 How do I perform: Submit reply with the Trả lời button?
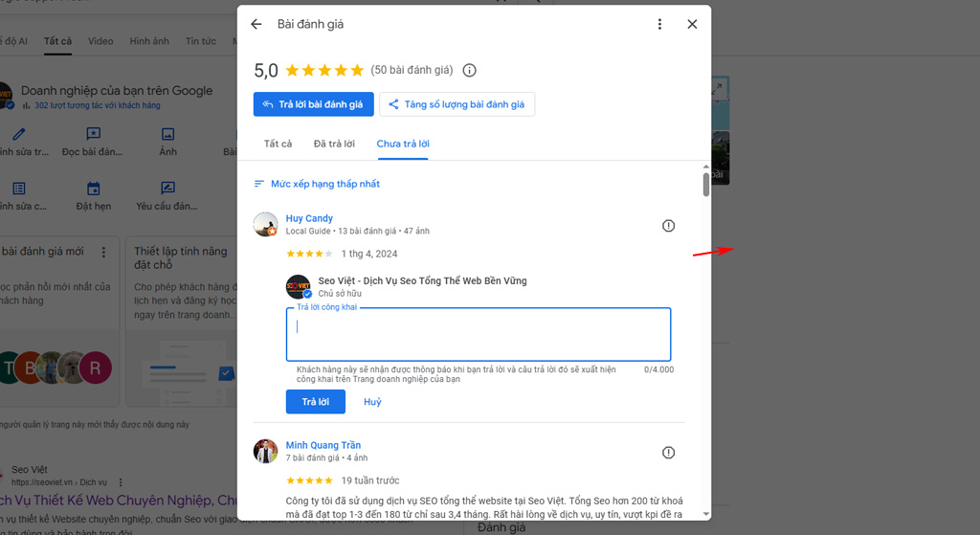coord(316,402)
